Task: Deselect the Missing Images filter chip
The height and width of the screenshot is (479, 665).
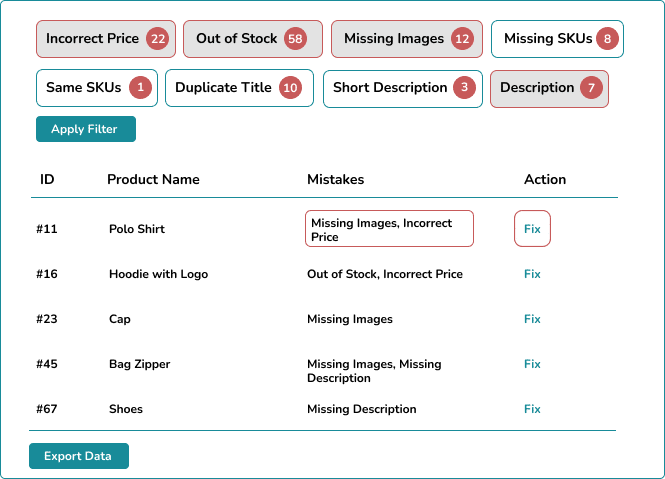Action: (x=407, y=39)
